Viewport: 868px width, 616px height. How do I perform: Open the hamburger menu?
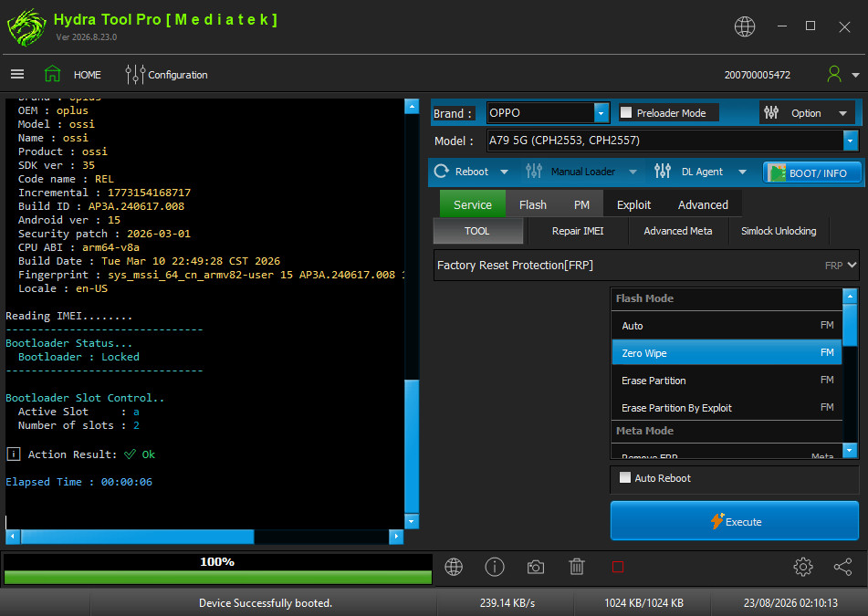17,74
